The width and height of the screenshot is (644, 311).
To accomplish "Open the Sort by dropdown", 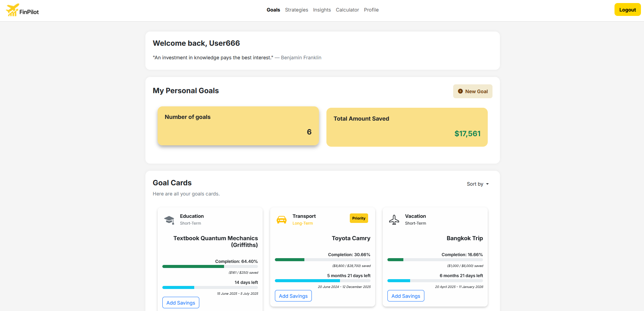I will [x=478, y=184].
